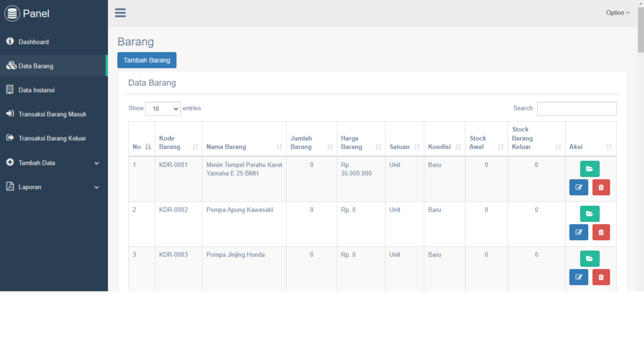Open the Show entries count dropdown
Viewport: 644px width, 362px height.
click(x=163, y=109)
